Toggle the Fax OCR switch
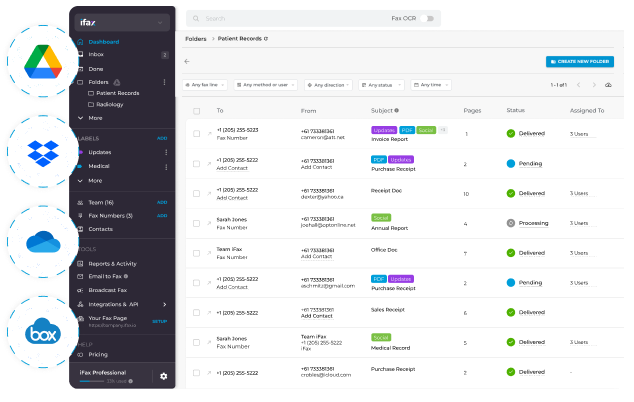The image size is (634, 402). pos(428,18)
